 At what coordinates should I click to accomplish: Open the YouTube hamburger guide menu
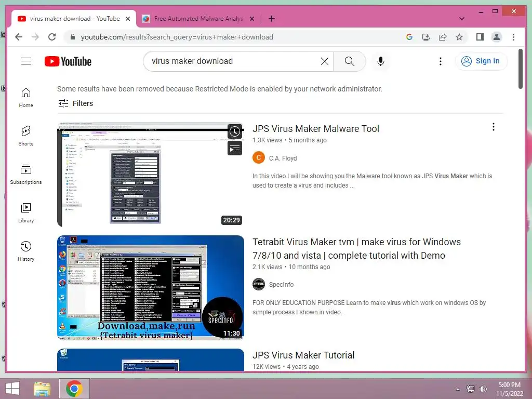pyautogui.click(x=26, y=61)
